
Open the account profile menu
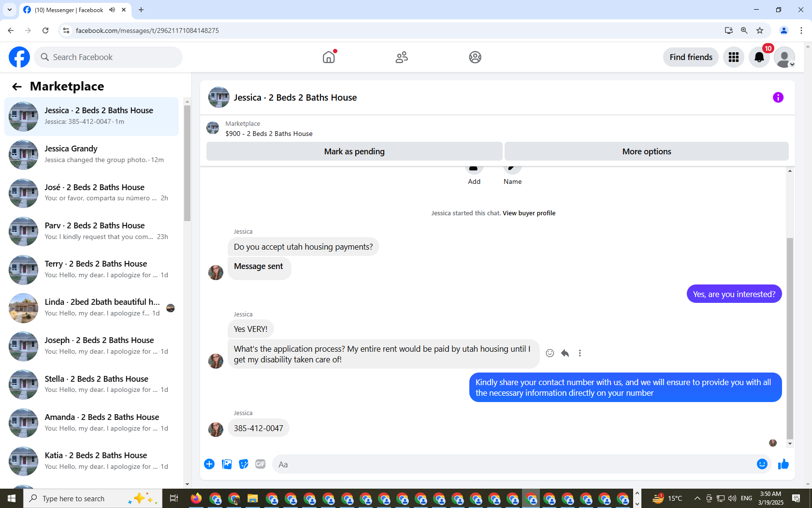coord(784,57)
